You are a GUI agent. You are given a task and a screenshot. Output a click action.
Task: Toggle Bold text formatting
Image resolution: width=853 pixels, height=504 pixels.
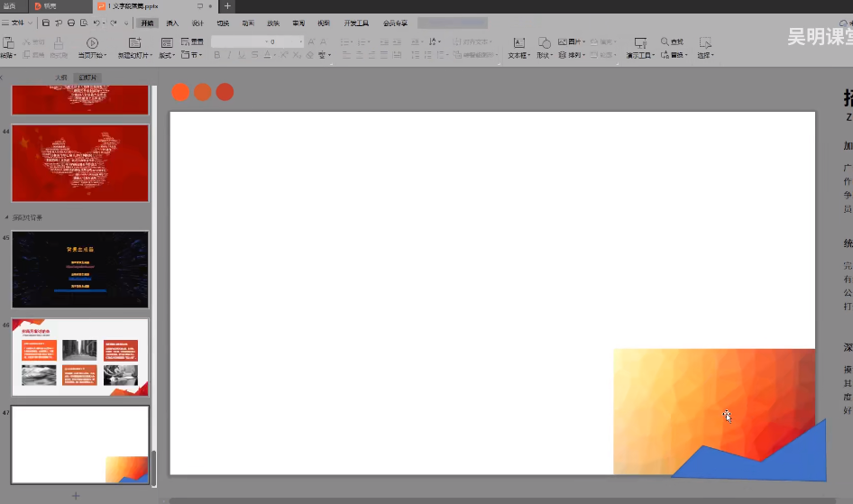217,55
